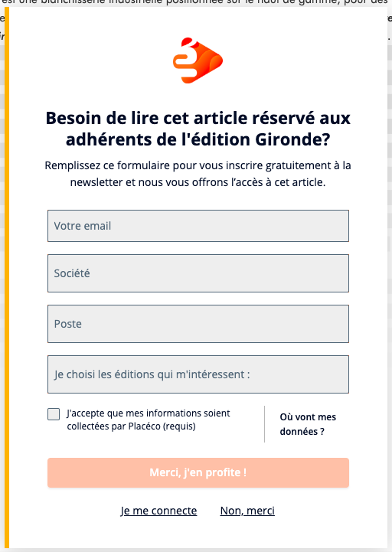Click the vertical divider beside consent text

(264, 424)
